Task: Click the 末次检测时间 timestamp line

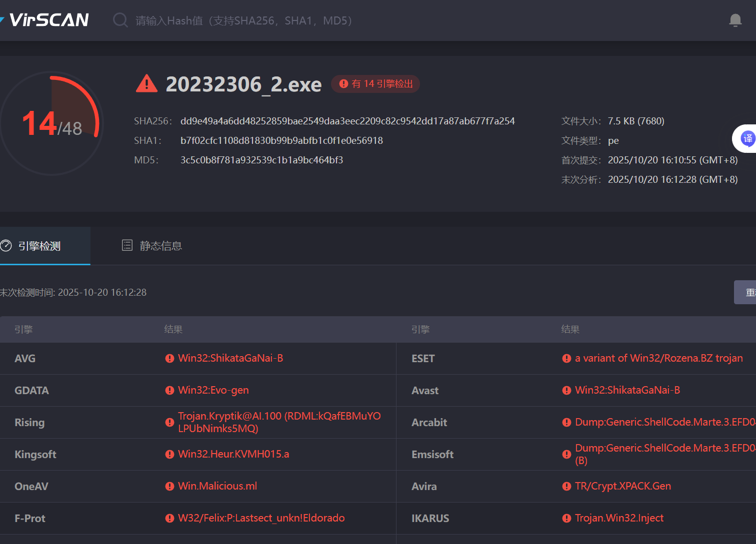Action: tap(73, 292)
